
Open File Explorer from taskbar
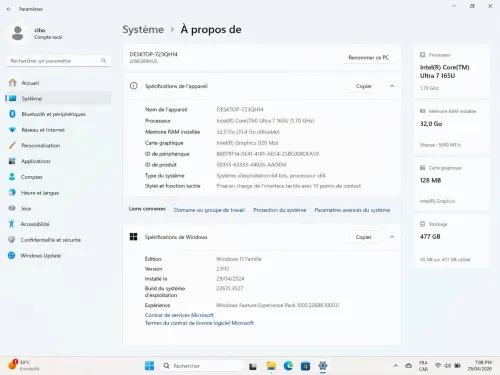[271, 366]
